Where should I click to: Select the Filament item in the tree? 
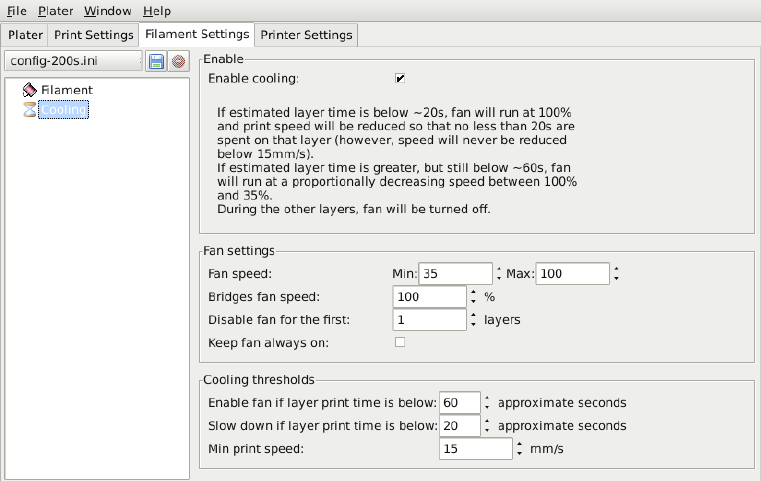click(x=66, y=90)
